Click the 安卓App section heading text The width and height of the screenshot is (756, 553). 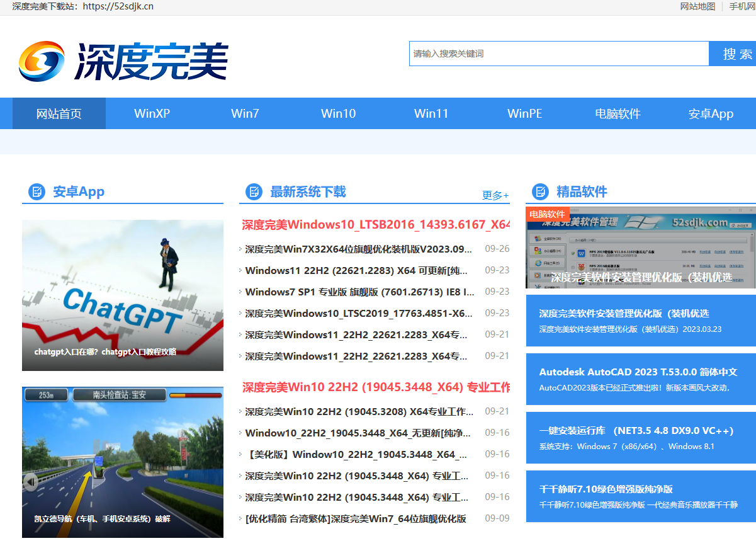[79, 191]
